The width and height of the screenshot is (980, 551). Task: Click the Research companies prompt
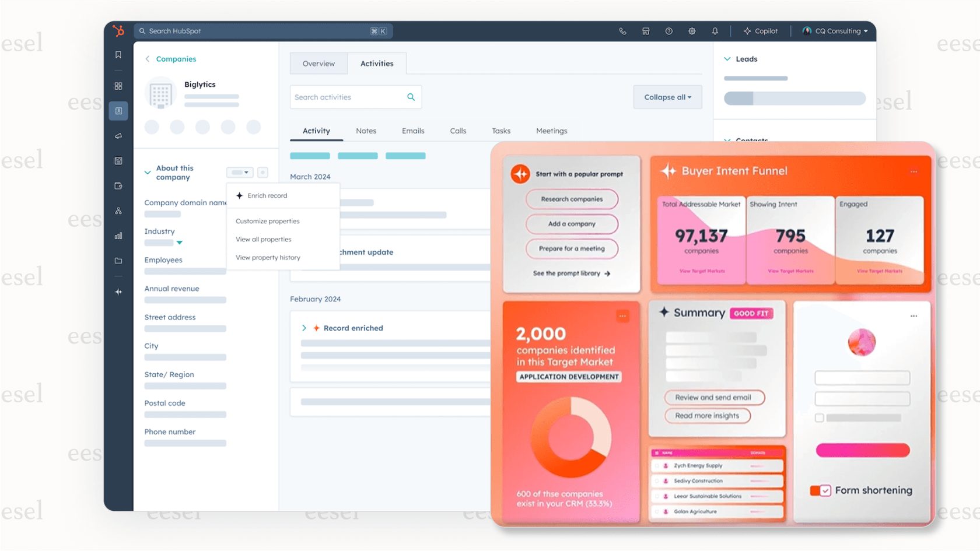click(572, 199)
